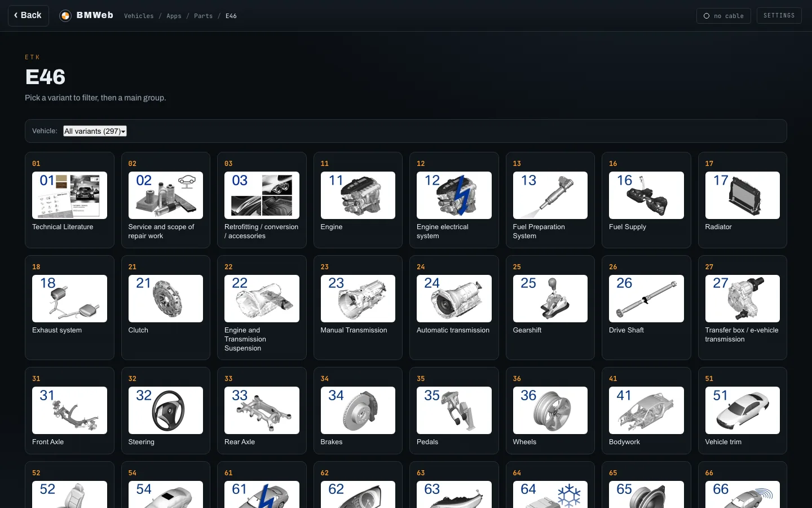Click the 'Technical Literature' label

pos(63,227)
